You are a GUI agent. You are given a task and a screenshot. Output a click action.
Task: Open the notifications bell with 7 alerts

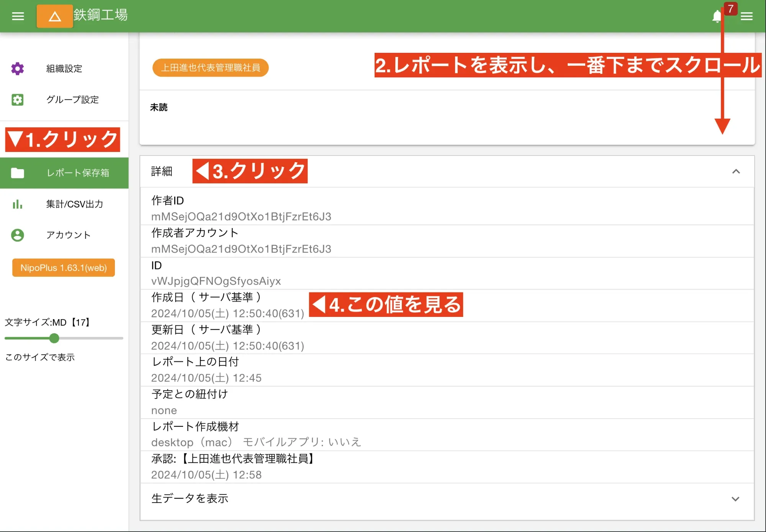[x=717, y=16]
